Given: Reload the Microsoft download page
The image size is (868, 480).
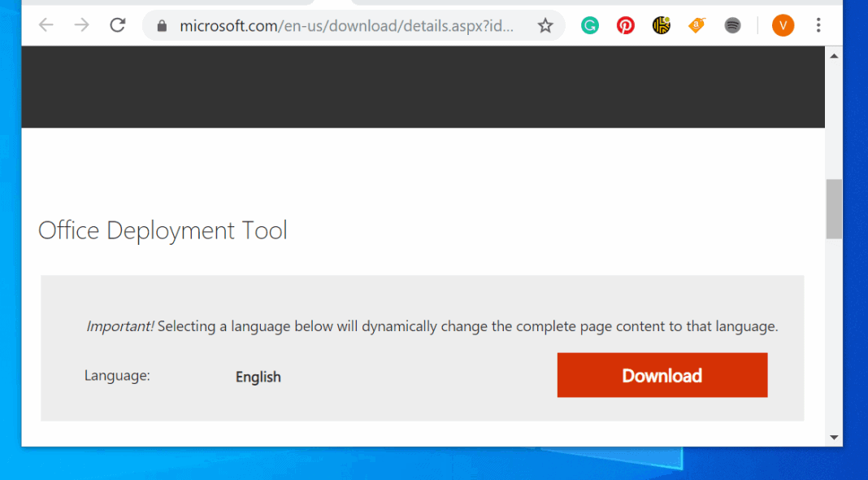Looking at the screenshot, I should click(x=117, y=25).
